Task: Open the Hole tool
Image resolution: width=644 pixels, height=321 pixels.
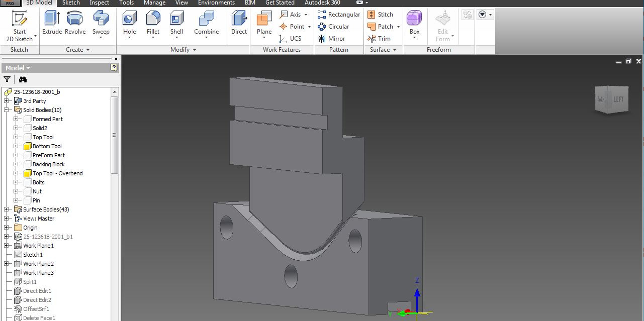Action: point(129,23)
